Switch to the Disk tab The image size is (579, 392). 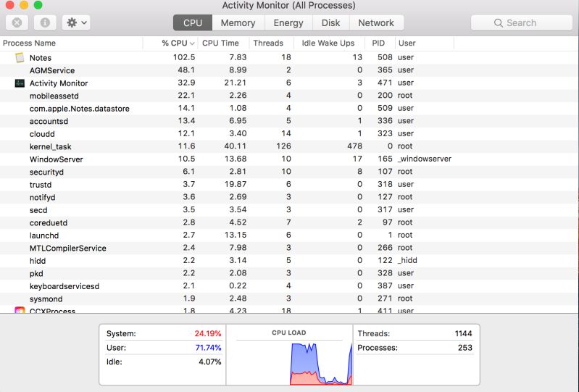point(331,23)
